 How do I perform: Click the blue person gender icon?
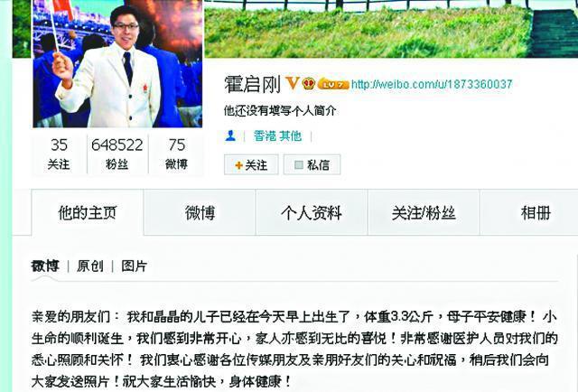[x=231, y=136]
